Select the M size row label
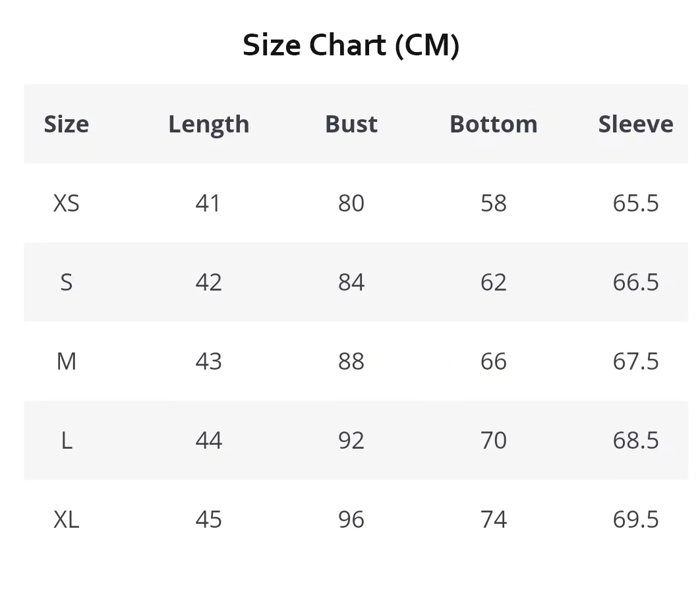700x589 pixels. click(67, 361)
